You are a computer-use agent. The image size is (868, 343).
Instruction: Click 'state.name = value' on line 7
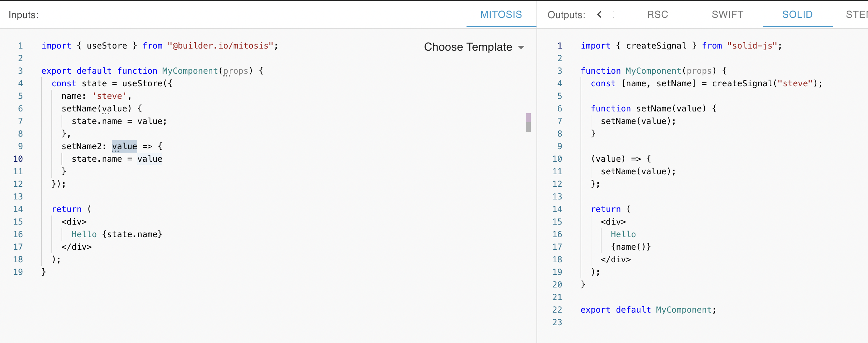(x=119, y=121)
